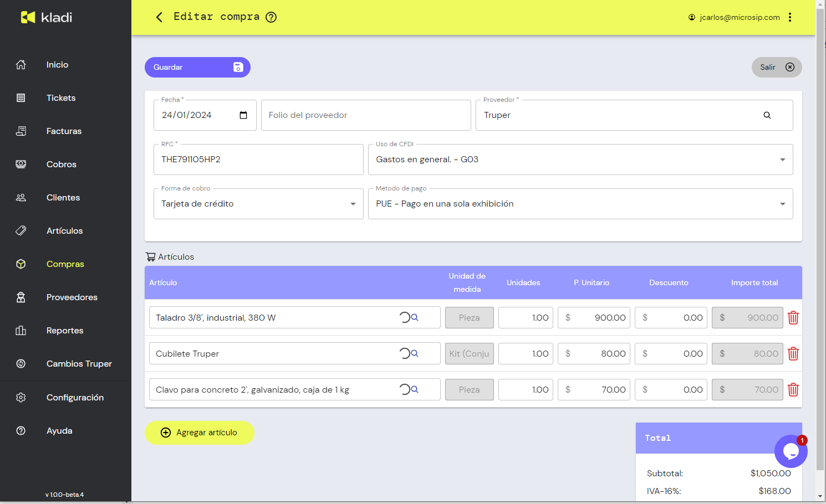The width and height of the screenshot is (826, 504).
Task: Click the search icon in Proveedor field
Action: pos(767,115)
